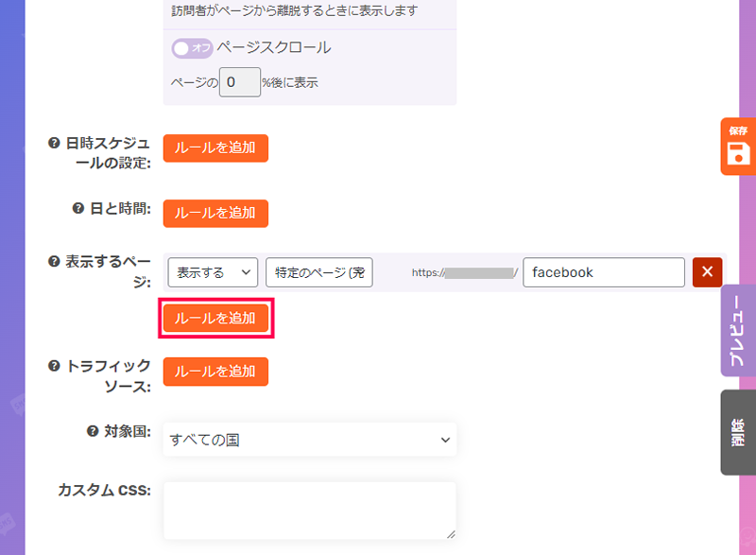The image size is (756, 555).
Task: Click the カスタム CSS text area
Action: pyautogui.click(x=310, y=511)
